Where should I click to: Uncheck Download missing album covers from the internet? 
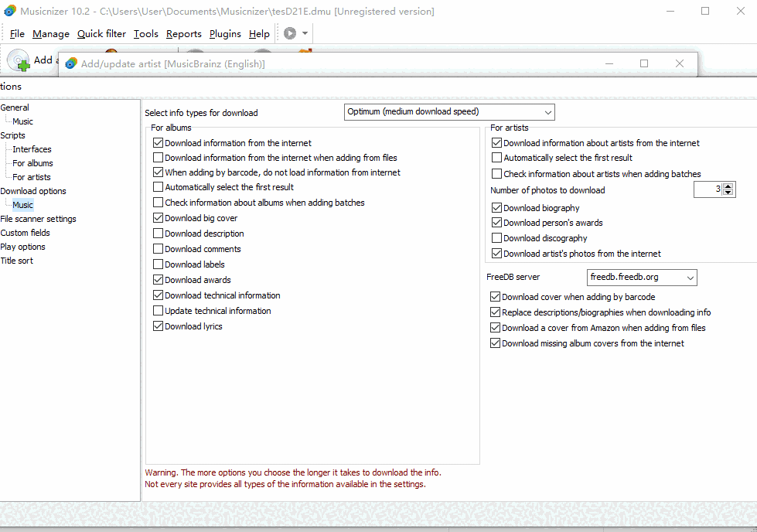click(x=496, y=343)
